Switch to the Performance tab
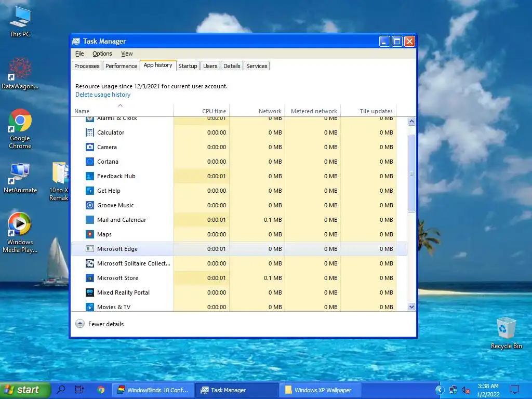The width and height of the screenshot is (532, 399). [121, 66]
